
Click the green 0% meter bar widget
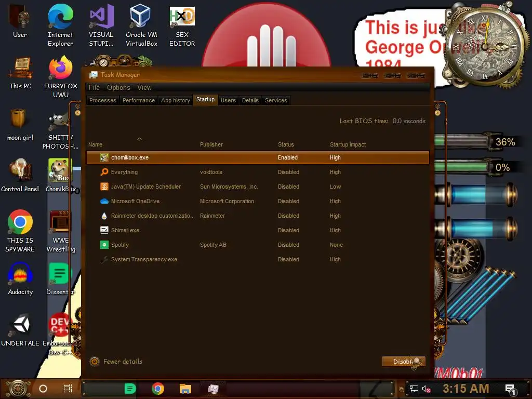(x=462, y=167)
